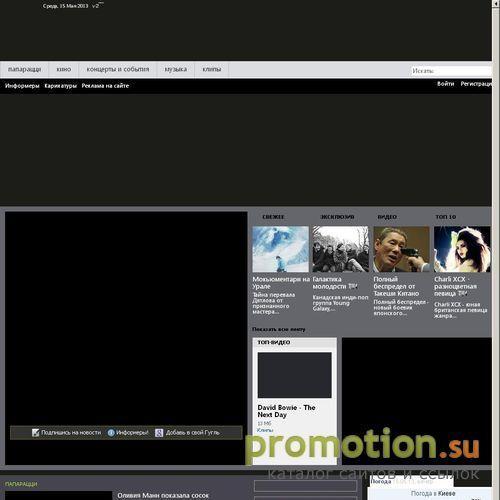Open the папарацци menu tab
Screen dimensions: 500x500
point(24,69)
